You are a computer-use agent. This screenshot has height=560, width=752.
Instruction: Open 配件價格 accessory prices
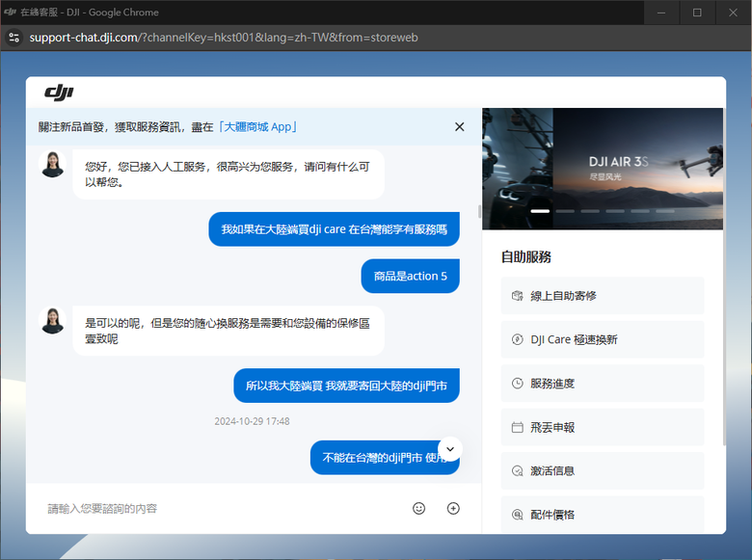pos(603,515)
